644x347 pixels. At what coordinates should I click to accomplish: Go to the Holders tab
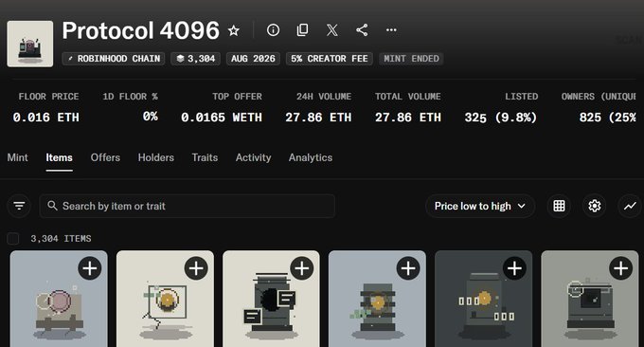point(156,157)
